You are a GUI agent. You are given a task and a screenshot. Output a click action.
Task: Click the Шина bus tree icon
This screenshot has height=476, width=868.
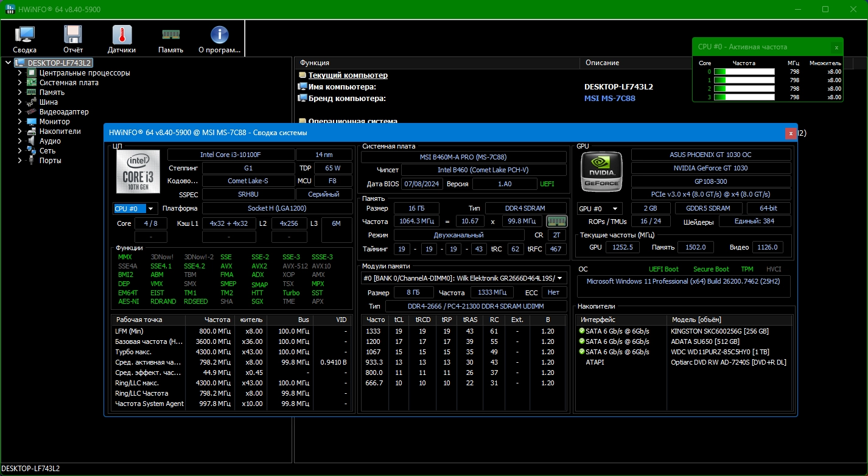tap(31, 102)
